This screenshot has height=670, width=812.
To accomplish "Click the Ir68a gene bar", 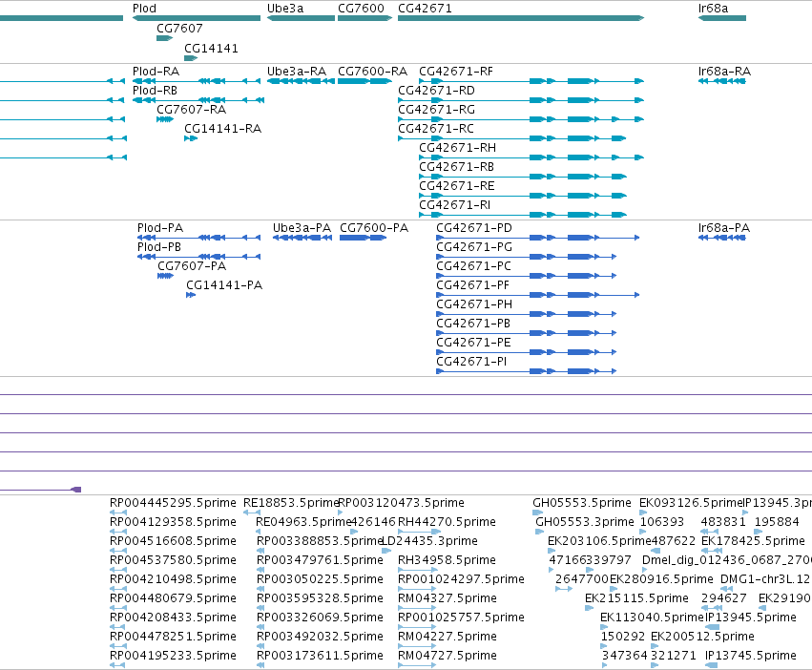I will [x=722, y=18].
